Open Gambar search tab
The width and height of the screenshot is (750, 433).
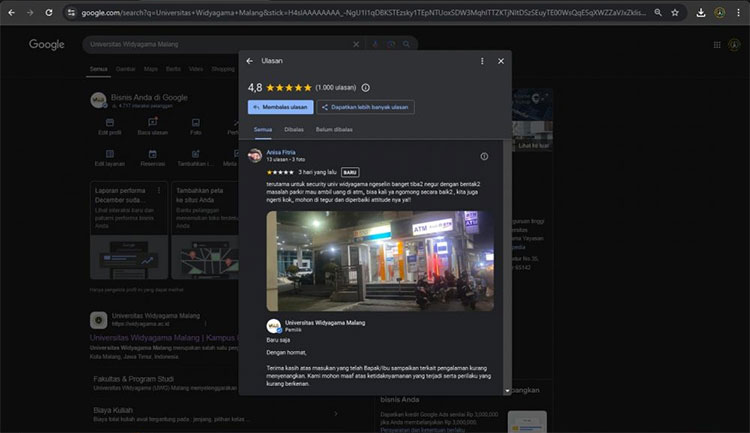[125, 69]
